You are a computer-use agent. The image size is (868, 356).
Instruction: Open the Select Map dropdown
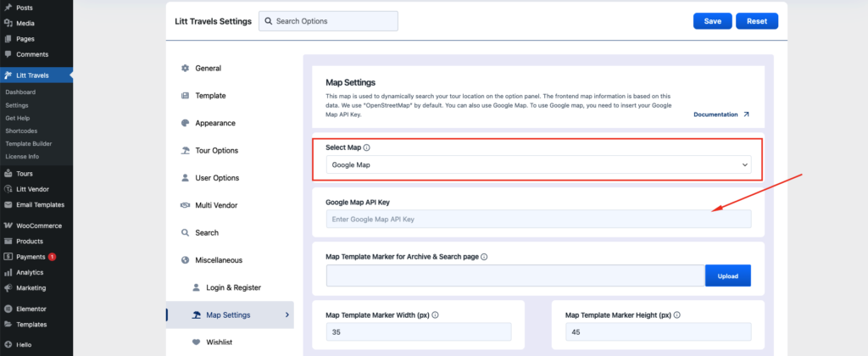coord(538,164)
